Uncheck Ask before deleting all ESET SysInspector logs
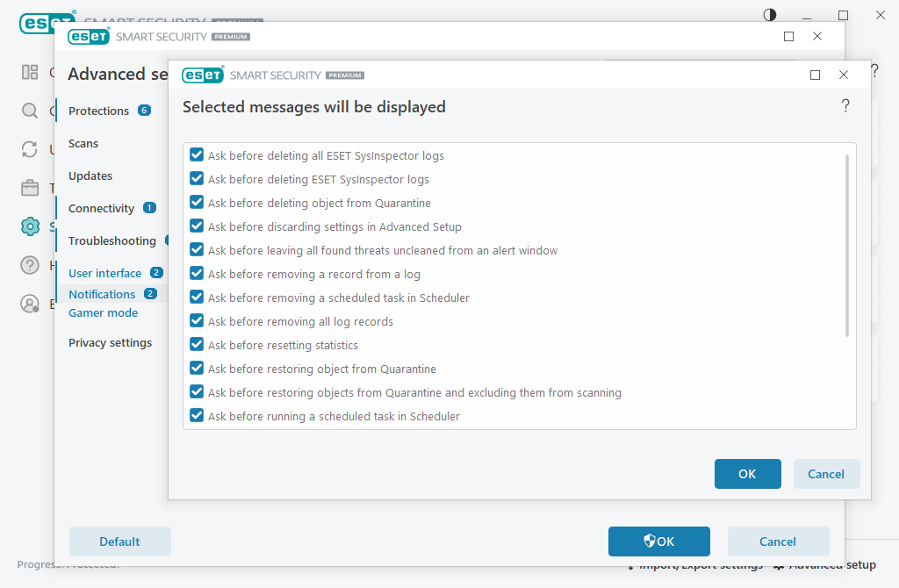The height and width of the screenshot is (588, 899). pos(197,154)
